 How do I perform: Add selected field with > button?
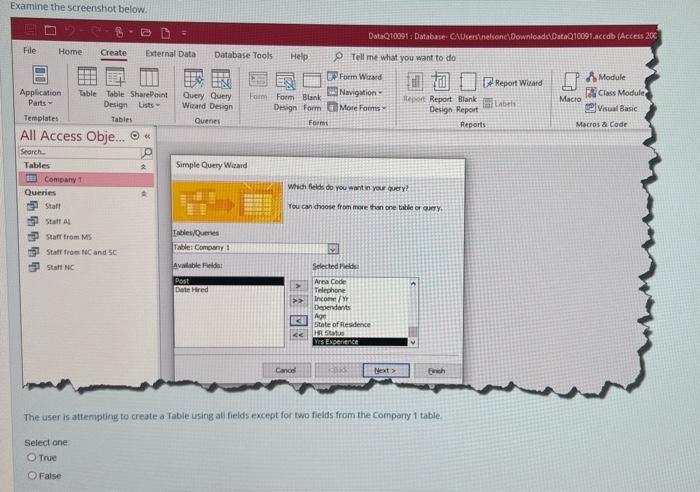point(298,286)
